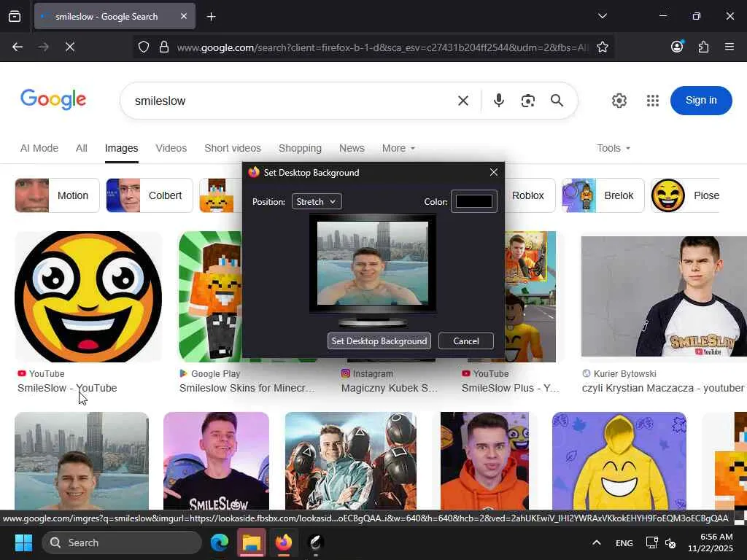Bookmark this page with star icon

602,47
